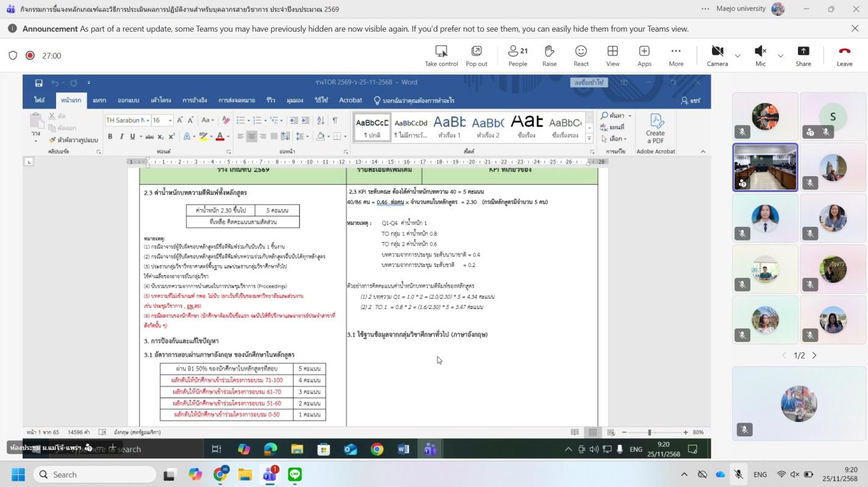The image size is (868, 487).
Task: Click the Share screen icon
Action: click(803, 51)
